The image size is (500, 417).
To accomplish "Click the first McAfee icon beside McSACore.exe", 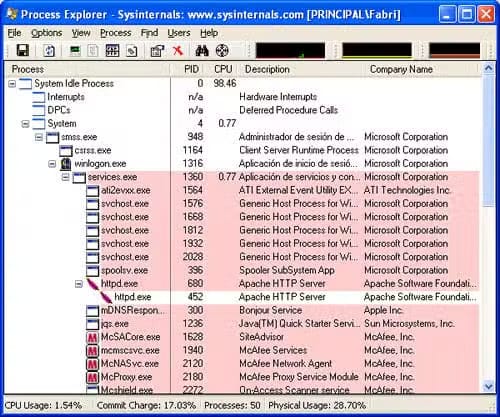I will coord(92,337).
